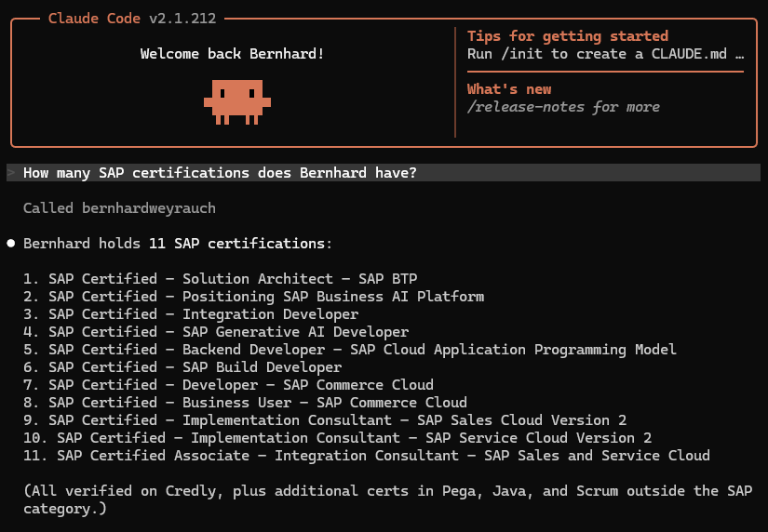
Task: Click the 'Run /init to create a CLAUDE.md' tip
Action: click(x=605, y=54)
